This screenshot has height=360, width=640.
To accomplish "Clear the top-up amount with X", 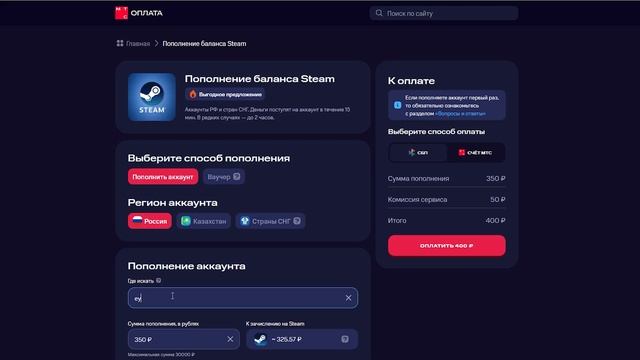I will click(230, 339).
